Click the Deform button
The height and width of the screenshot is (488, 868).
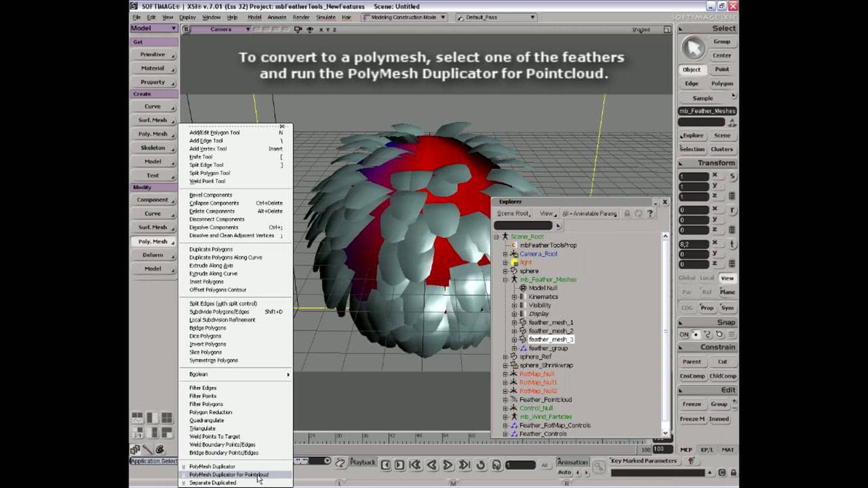click(153, 255)
